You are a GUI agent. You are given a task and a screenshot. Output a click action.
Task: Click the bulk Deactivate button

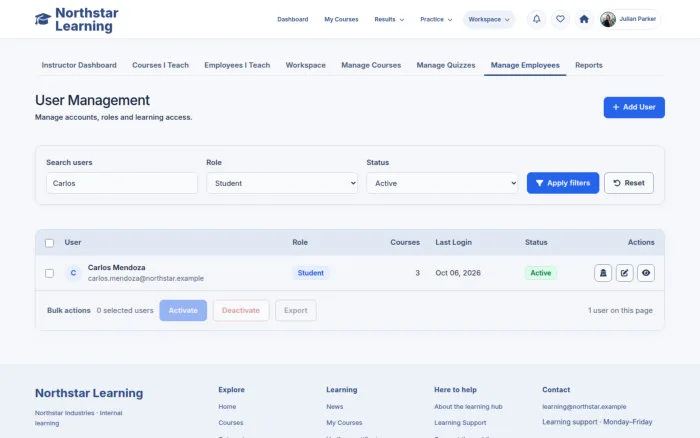[x=241, y=310]
